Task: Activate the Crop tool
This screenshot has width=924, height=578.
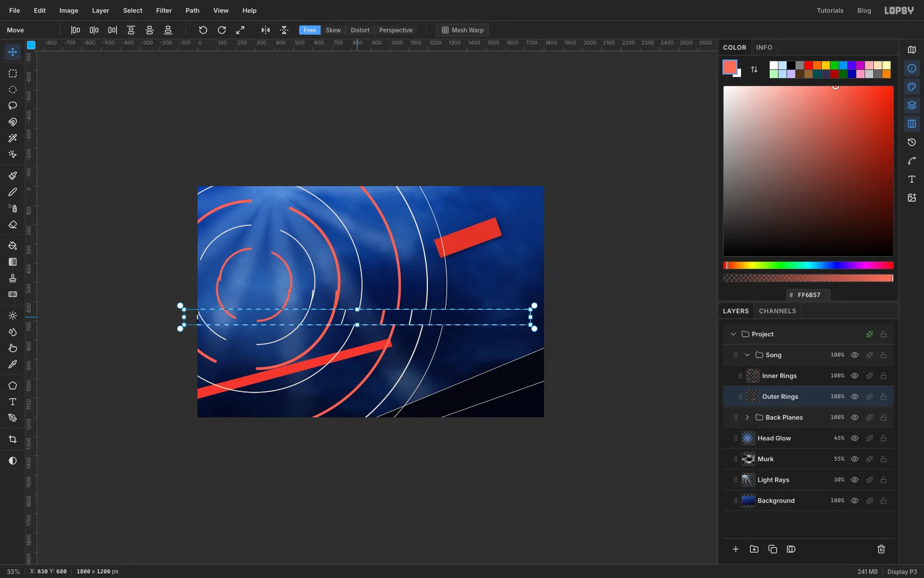Action: tap(13, 439)
